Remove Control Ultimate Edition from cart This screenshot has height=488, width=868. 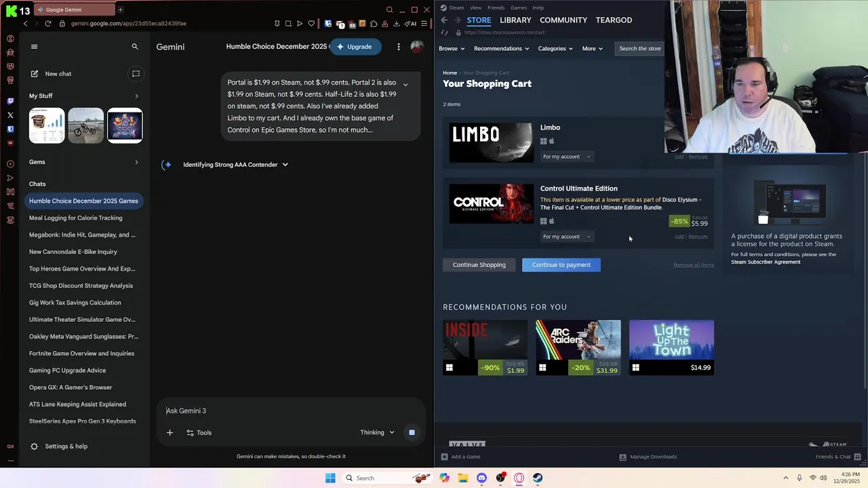pos(698,237)
